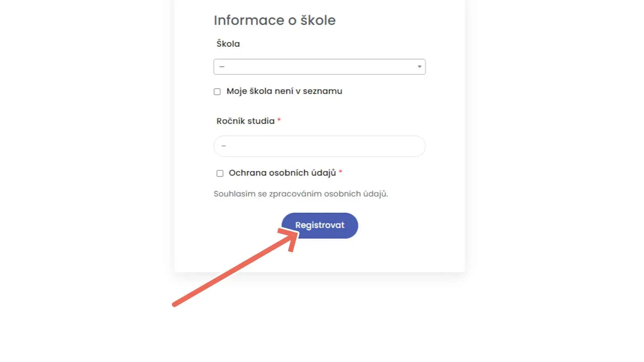Click the 'Moje škola není v seznamu' label text
The height and width of the screenshot is (362, 644).
click(x=284, y=91)
